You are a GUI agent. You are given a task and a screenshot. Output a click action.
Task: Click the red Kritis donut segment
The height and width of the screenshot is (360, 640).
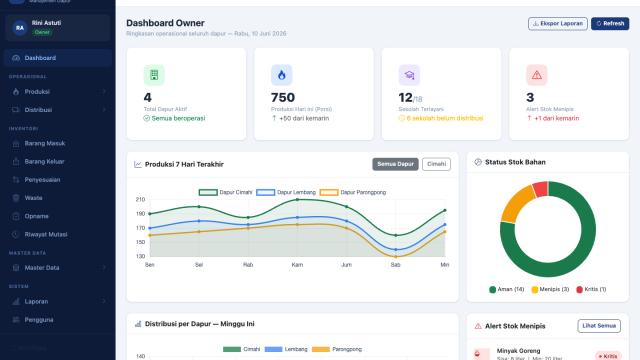click(x=540, y=189)
